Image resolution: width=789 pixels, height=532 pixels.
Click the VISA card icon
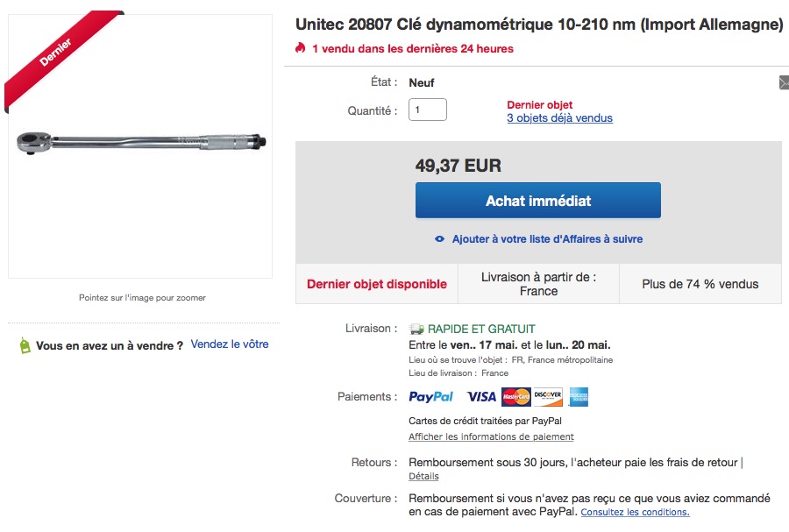(x=481, y=397)
